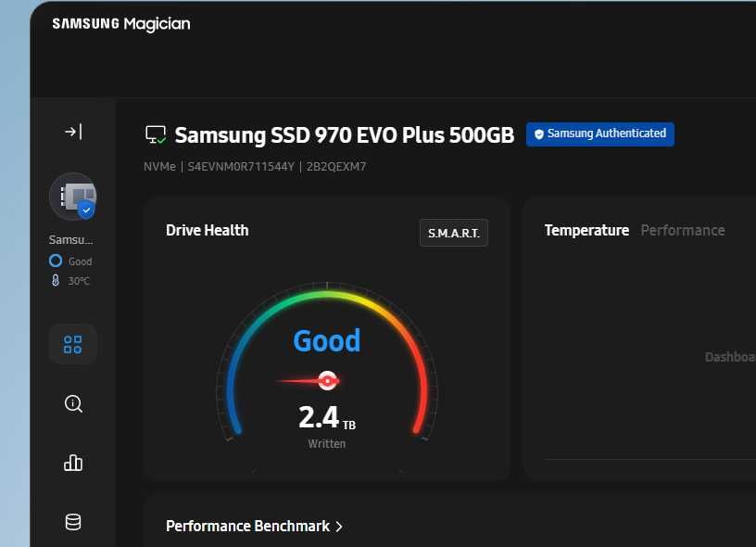
Task: Click the Samsung Magician logo
Action: point(121,23)
